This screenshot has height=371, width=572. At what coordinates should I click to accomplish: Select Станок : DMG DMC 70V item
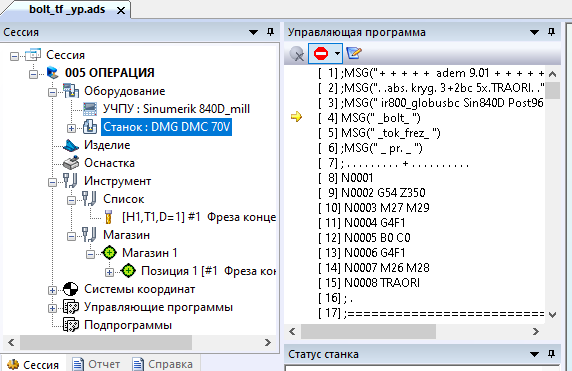coord(166,127)
